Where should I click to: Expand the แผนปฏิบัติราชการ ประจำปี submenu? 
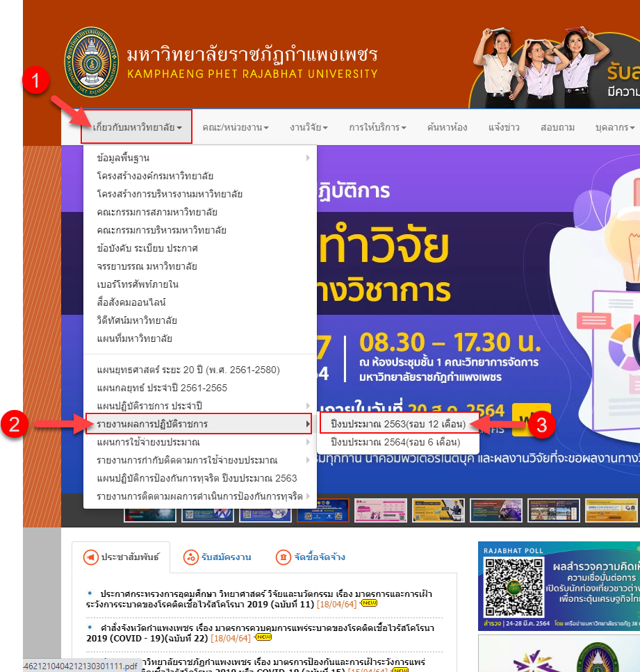200,406
